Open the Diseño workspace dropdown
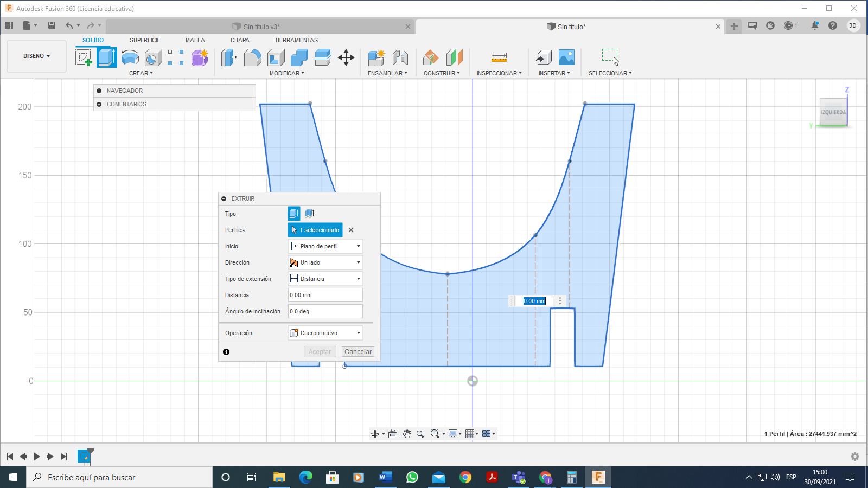 point(36,56)
